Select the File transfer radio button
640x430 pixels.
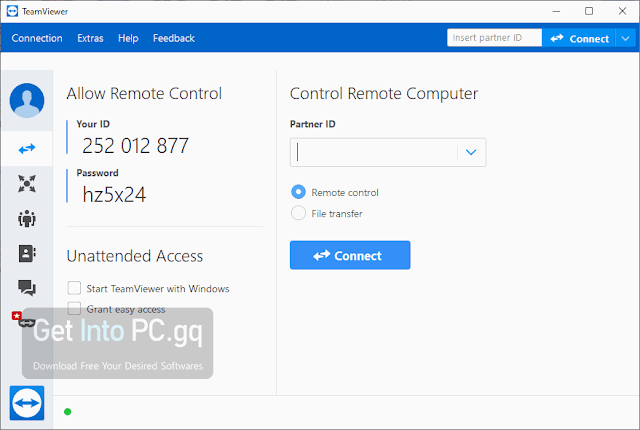tap(298, 213)
